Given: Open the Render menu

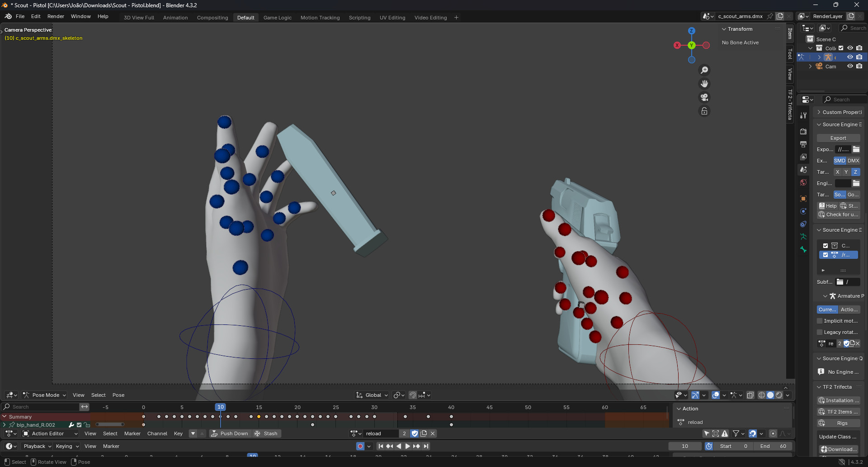Looking at the screenshot, I should pyautogui.click(x=56, y=16).
